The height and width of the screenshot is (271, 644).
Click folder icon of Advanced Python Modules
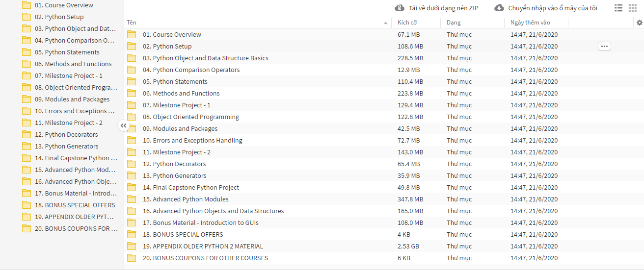(x=132, y=199)
